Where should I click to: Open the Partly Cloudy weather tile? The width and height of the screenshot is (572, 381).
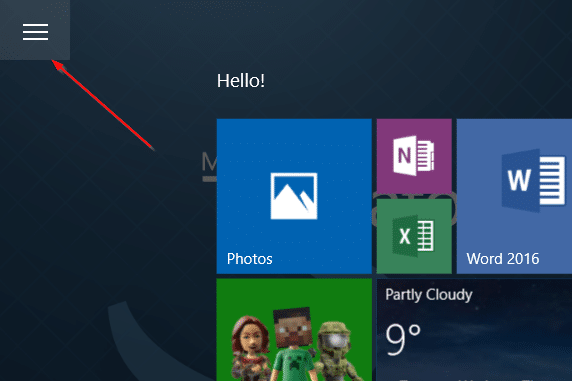pos(474,330)
